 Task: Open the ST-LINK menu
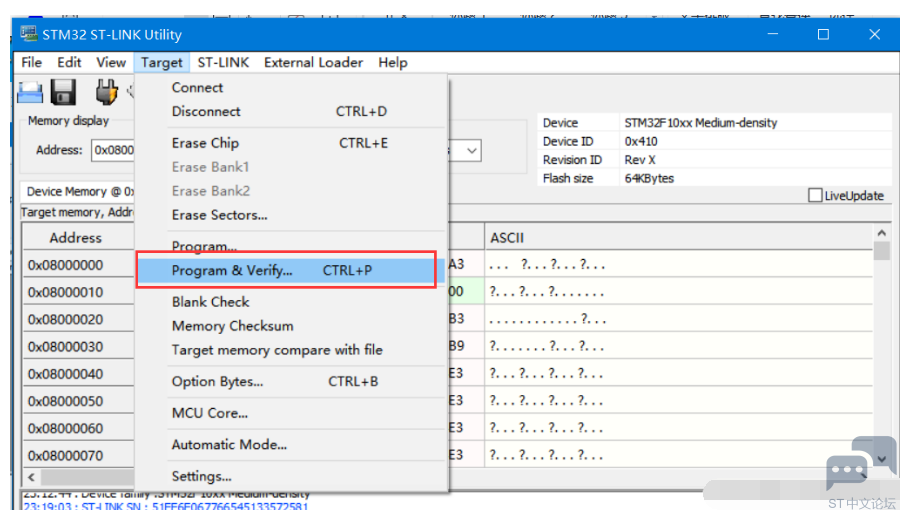223,62
